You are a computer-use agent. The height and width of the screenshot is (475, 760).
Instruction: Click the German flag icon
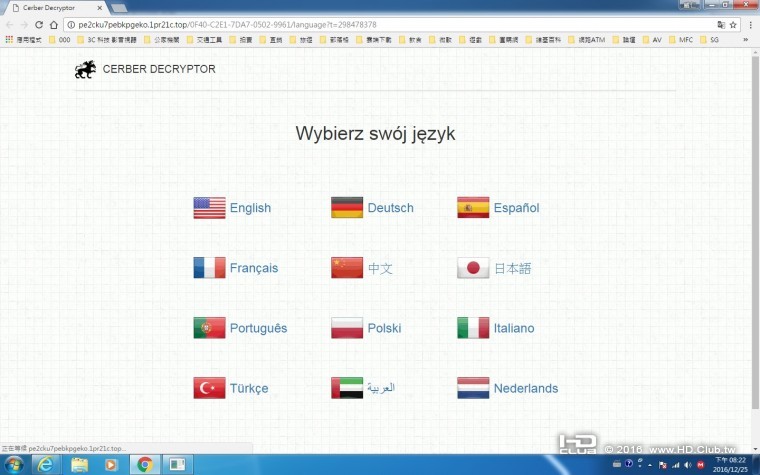point(347,208)
